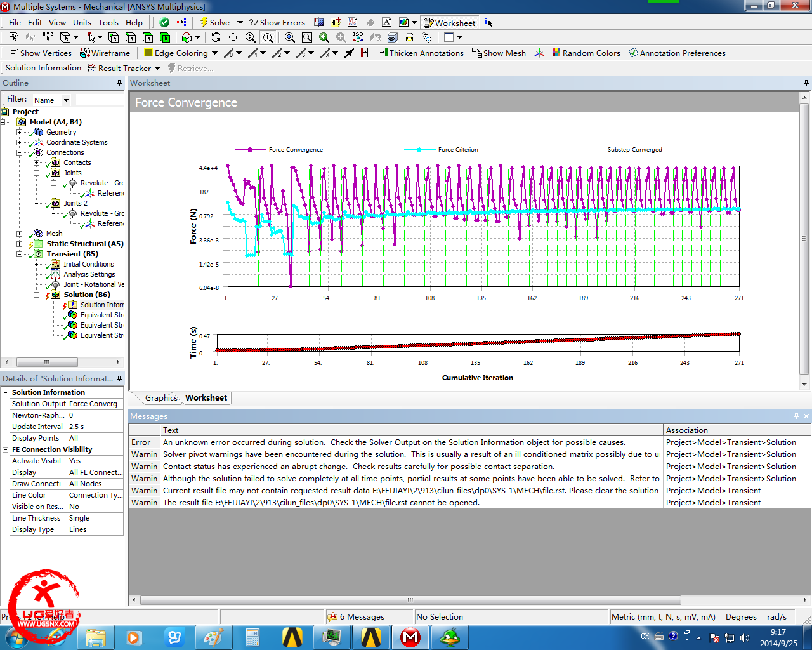Open the File menu
Image resolution: width=812 pixels, height=650 pixels.
click(15, 22)
